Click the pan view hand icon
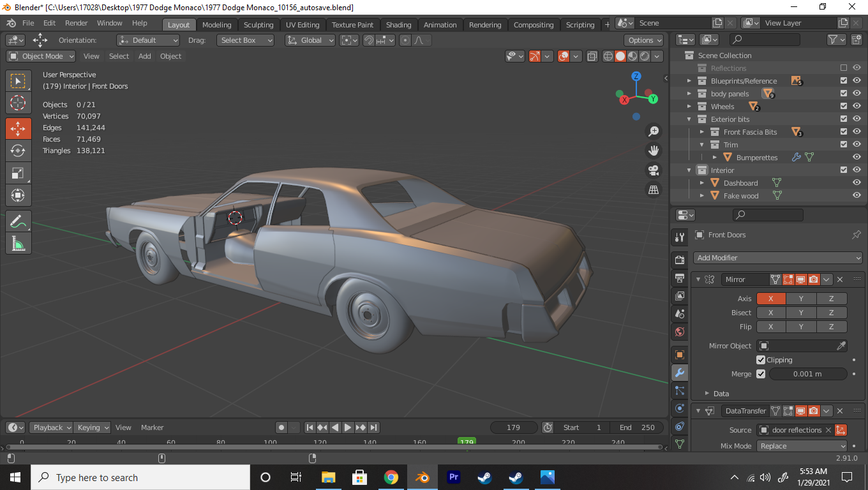The width and height of the screenshot is (868, 490). pyautogui.click(x=654, y=151)
